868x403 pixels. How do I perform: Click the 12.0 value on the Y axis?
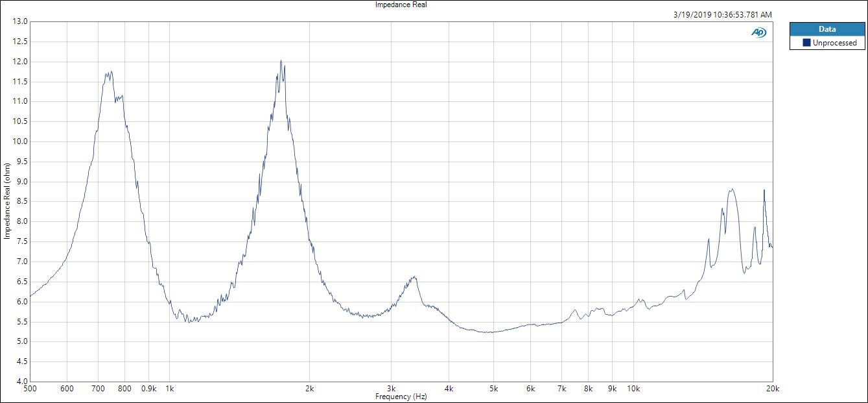coord(20,62)
